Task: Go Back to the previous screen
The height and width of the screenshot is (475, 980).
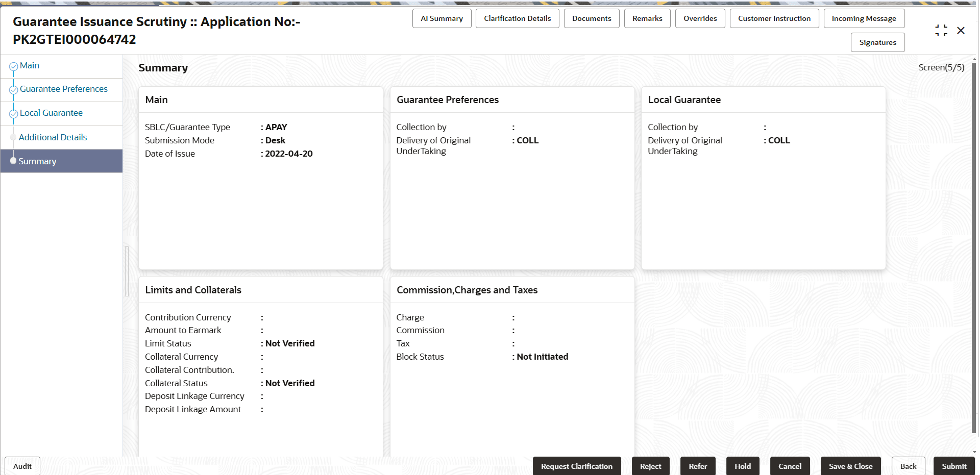Action: click(x=909, y=466)
